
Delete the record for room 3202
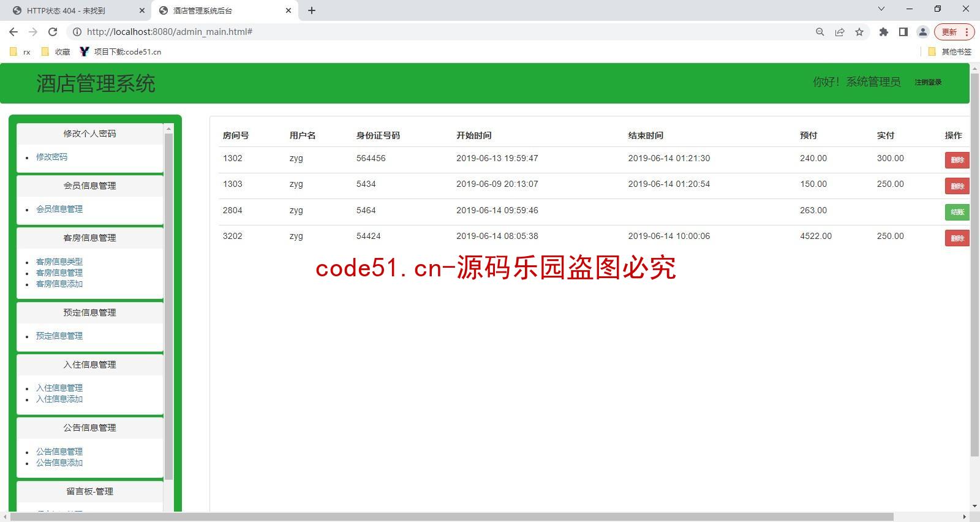pos(957,238)
